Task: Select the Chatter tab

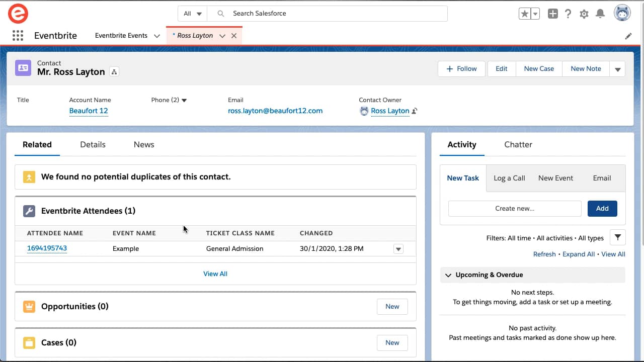Action: point(518,144)
